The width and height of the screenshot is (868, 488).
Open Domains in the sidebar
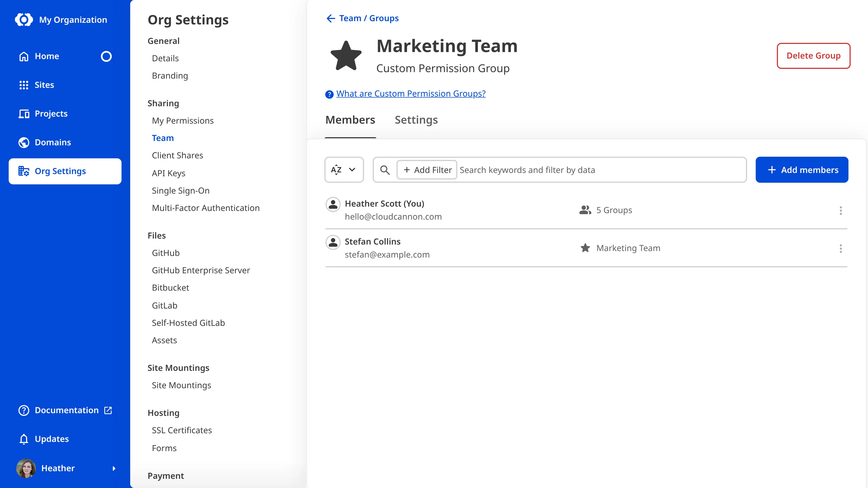65,142
